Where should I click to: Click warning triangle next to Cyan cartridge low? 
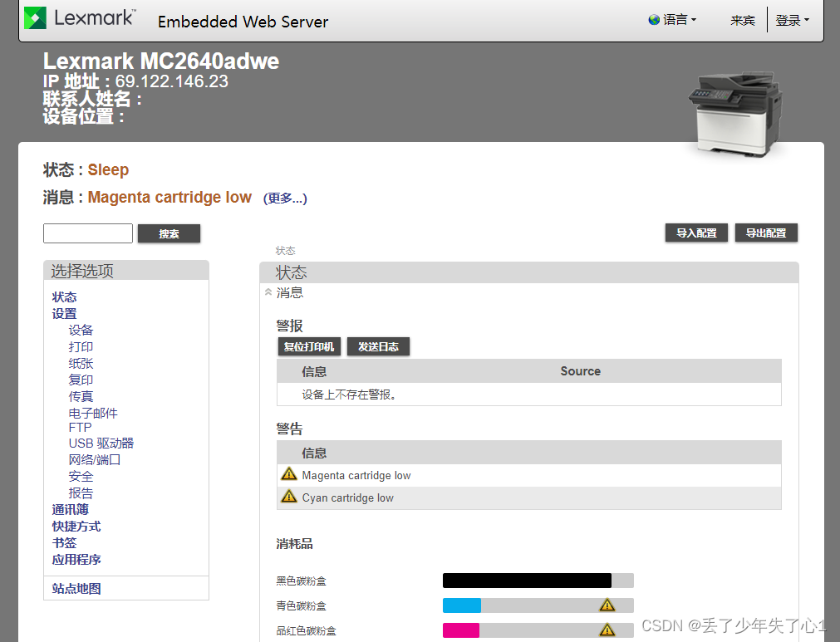click(x=288, y=497)
